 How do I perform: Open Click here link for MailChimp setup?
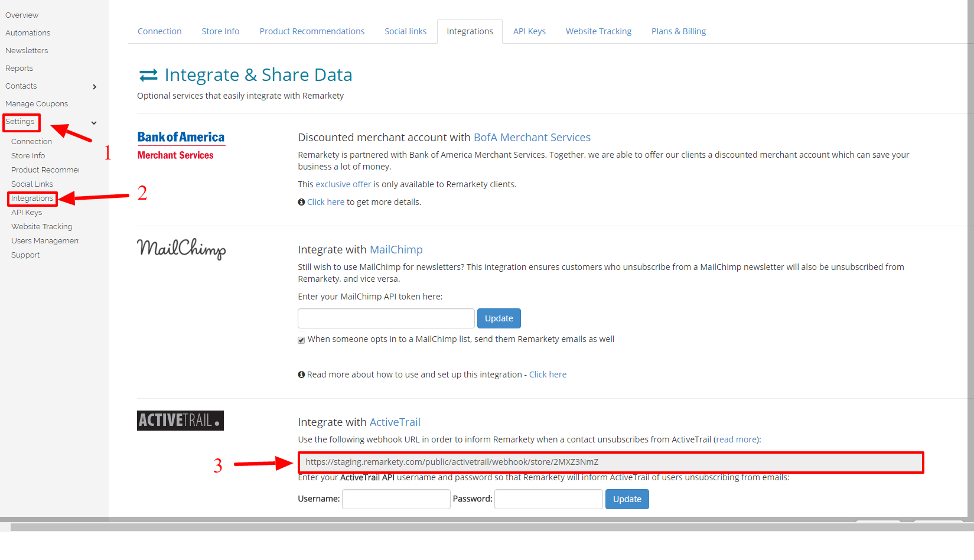pos(548,375)
